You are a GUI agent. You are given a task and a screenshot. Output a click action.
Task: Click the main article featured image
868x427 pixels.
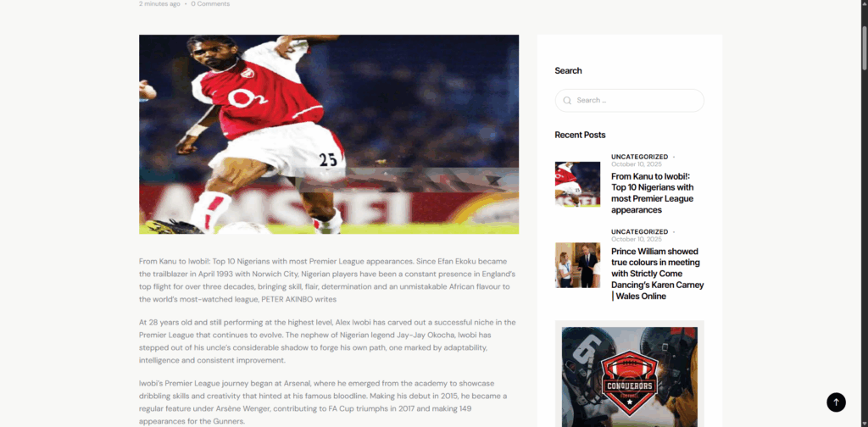tap(329, 135)
